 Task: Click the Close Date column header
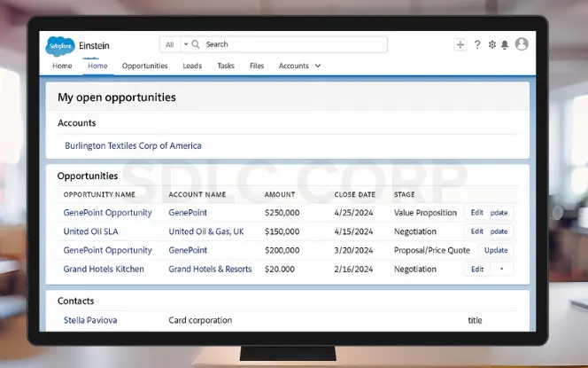355,194
